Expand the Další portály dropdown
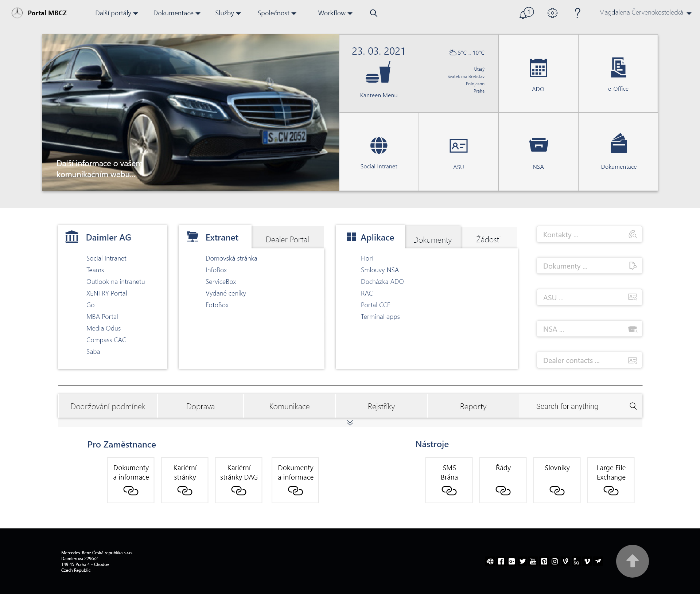Screen dimensions: 700x594 (x=116, y=13)
